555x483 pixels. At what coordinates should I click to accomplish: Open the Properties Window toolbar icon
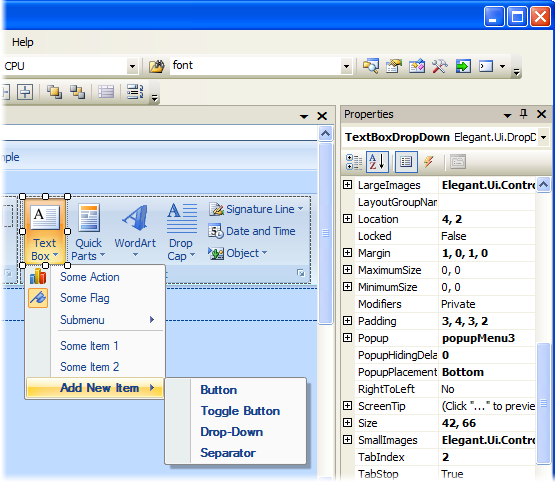point(394,66)
